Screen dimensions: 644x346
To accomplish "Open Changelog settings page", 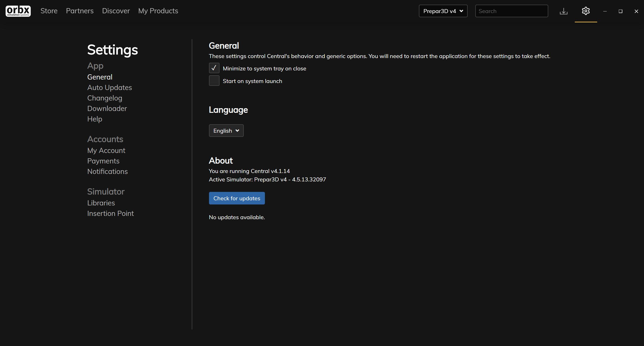I will (x=105, y=98).
